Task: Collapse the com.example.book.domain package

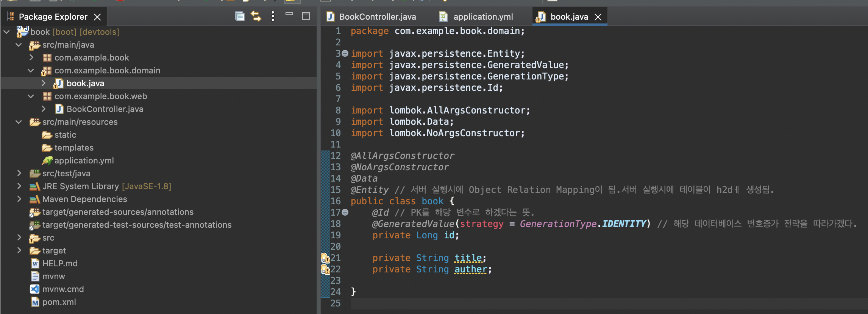Action: tap(31, 70)
